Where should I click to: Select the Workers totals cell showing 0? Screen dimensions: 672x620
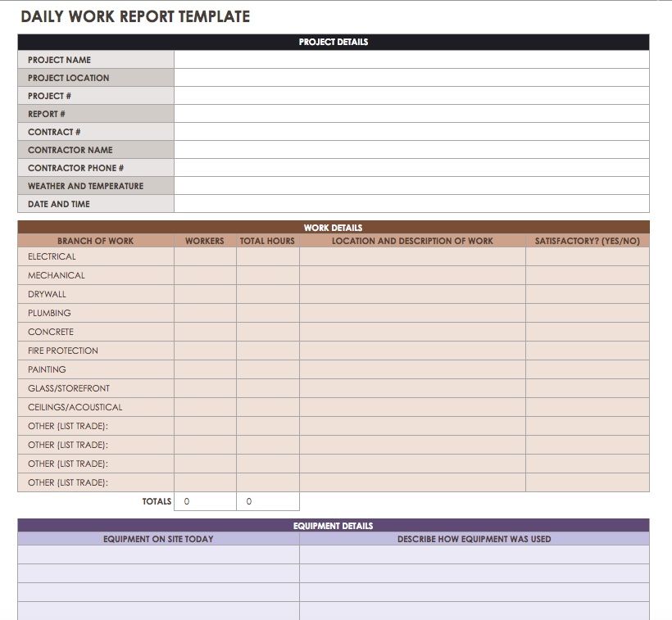(205, 501)
